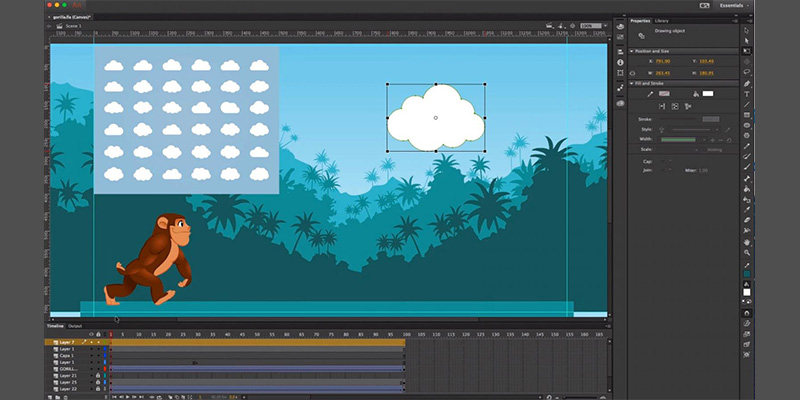Click the X position value 791.90

[x=663, y=61]
